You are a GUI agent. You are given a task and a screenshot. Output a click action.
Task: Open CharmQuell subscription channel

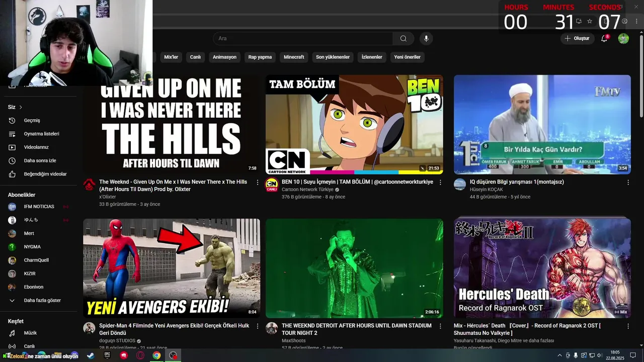pyautogui.click(x=40, y=260)
